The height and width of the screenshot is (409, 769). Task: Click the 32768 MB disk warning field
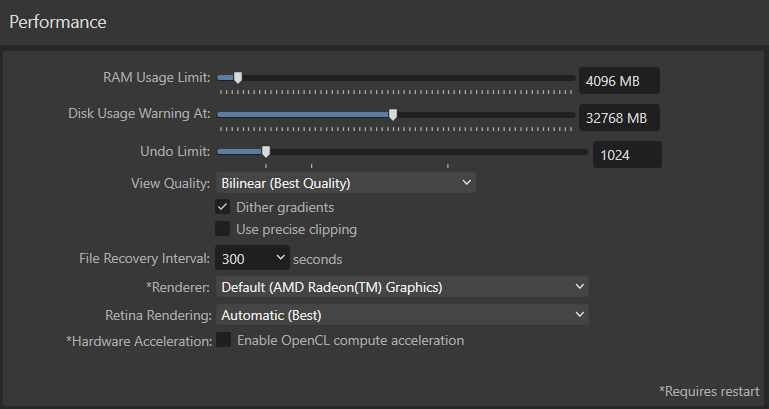click(x=619, y=118)
